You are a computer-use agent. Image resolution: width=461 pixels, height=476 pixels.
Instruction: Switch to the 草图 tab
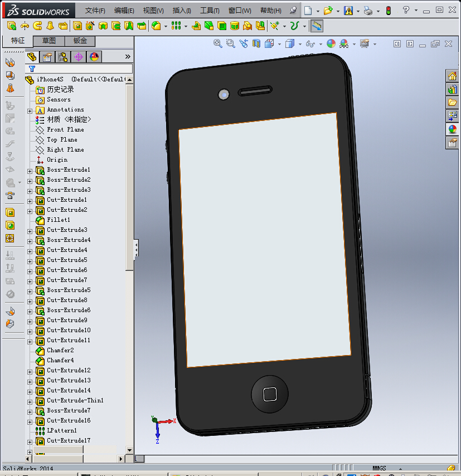click(x=49, y=41)
